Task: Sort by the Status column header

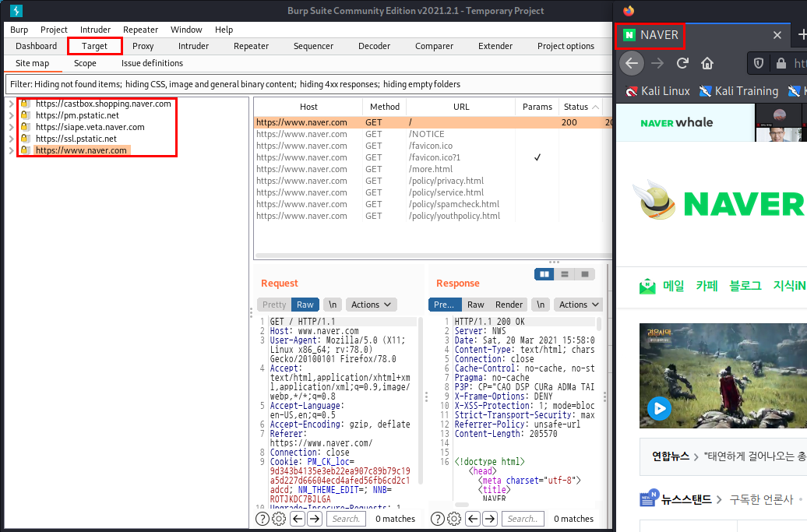Action: tap(580, 107)
